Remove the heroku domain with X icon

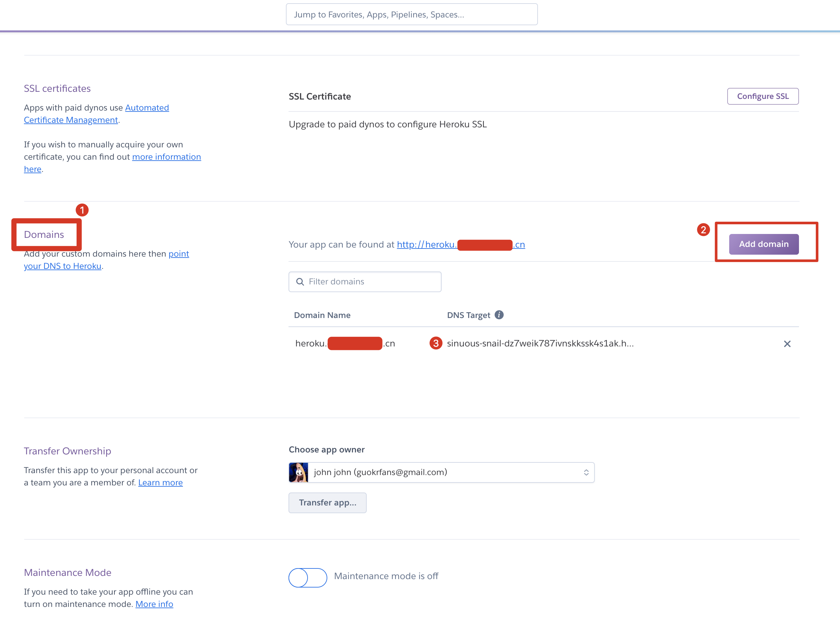click(787, 344)
